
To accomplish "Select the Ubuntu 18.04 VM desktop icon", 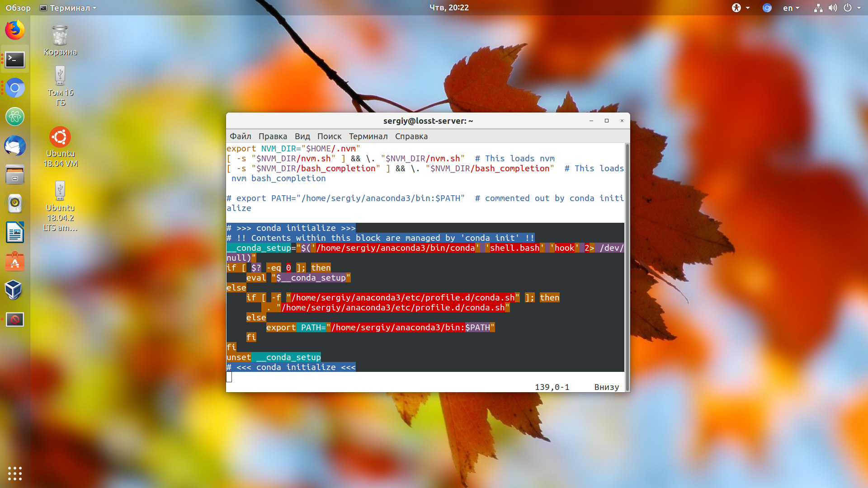I will 60,147.
